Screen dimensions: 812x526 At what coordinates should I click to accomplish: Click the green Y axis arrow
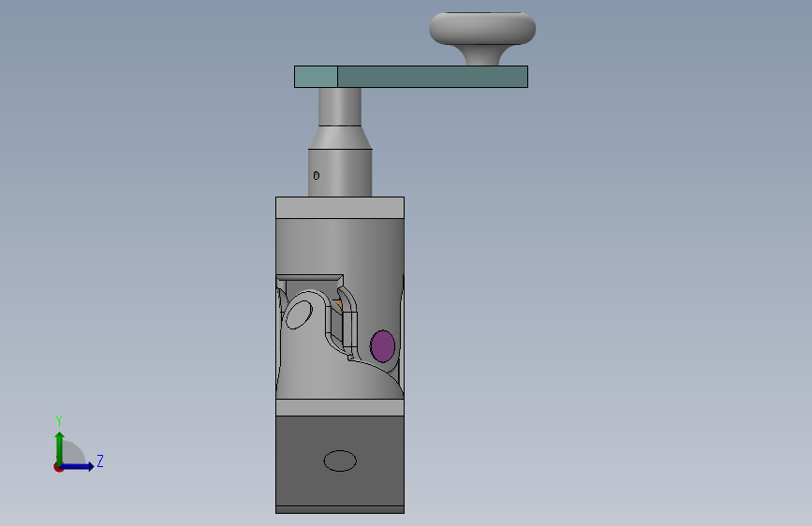point(60,447)
